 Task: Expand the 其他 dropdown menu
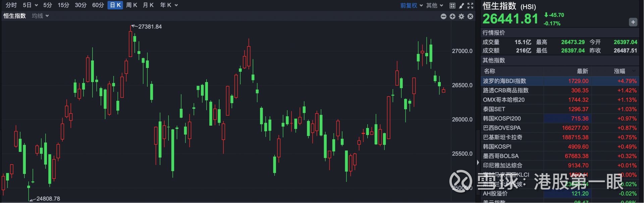[x=434, y=5]
